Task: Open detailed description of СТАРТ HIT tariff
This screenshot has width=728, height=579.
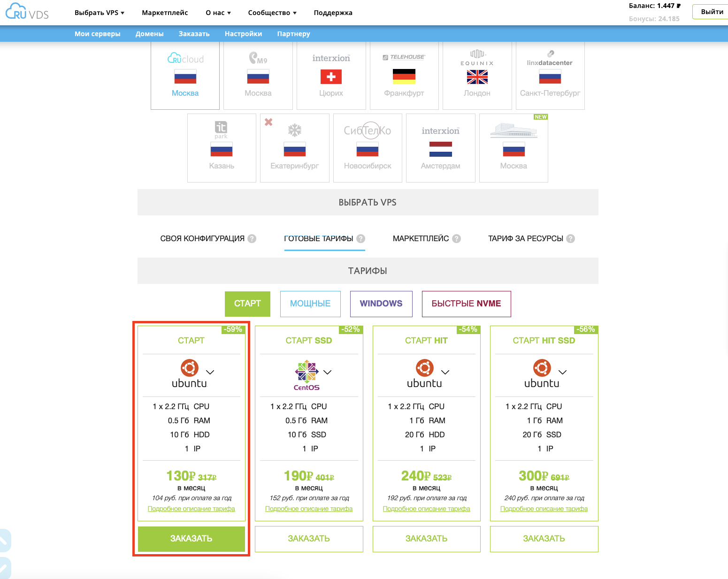Action: pyautogui.click(x=427, y=509)
